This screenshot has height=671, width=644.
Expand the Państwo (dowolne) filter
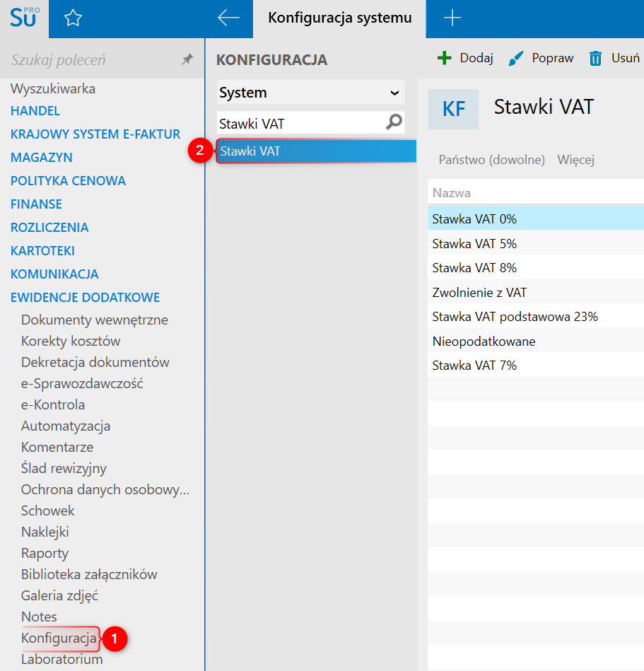click(491, 160)
